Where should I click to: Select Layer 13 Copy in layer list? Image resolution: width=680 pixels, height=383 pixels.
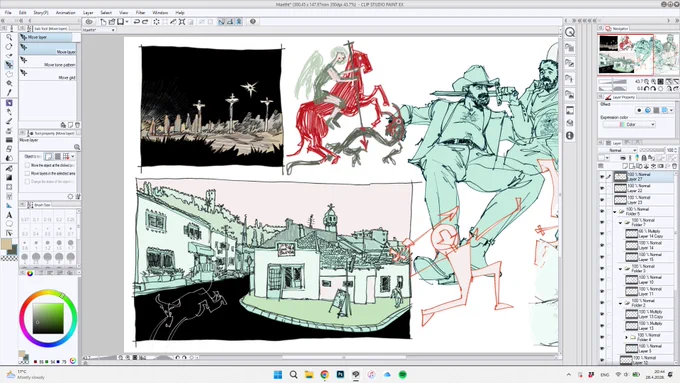(x=649, y=314)
